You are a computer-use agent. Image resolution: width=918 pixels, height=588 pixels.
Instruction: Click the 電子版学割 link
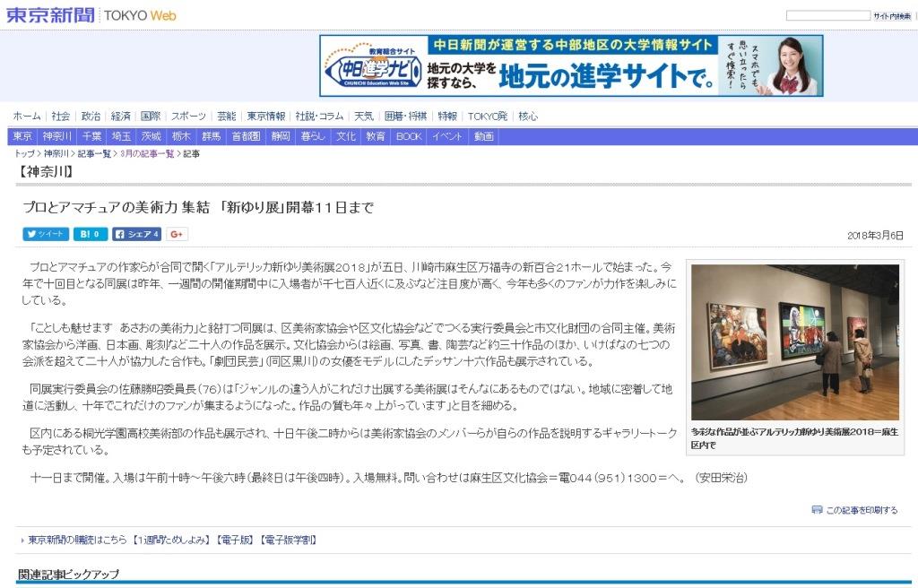coord(287,540)
